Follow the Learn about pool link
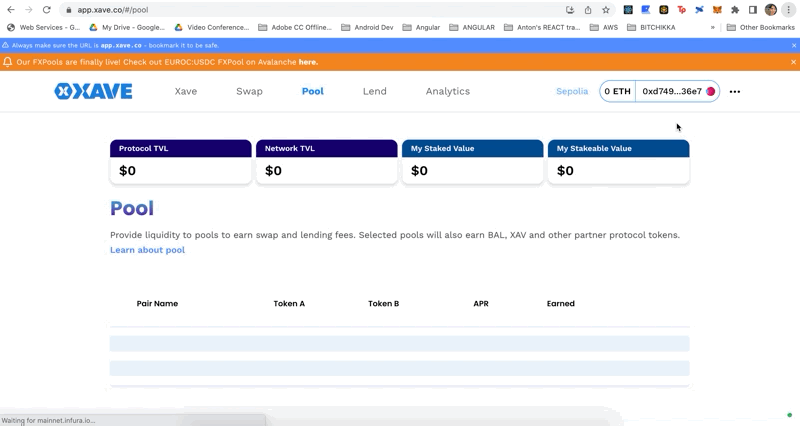The height and width of the screenshot is (426, 800). 147,250
